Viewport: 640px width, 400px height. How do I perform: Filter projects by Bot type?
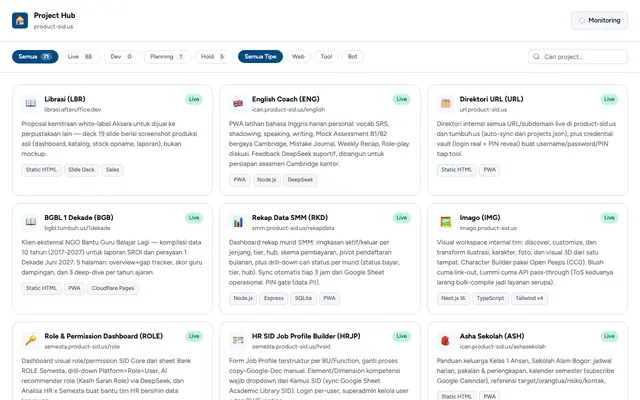coord(353,57)
